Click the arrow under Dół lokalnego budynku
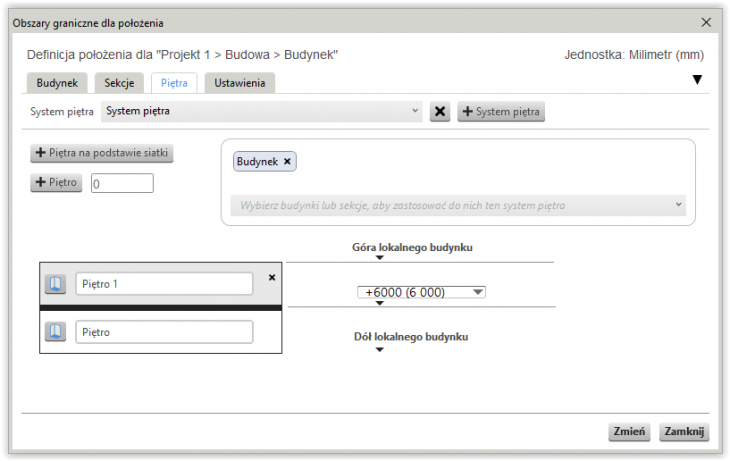The image size is (730, 461). (x=379, y=350)
